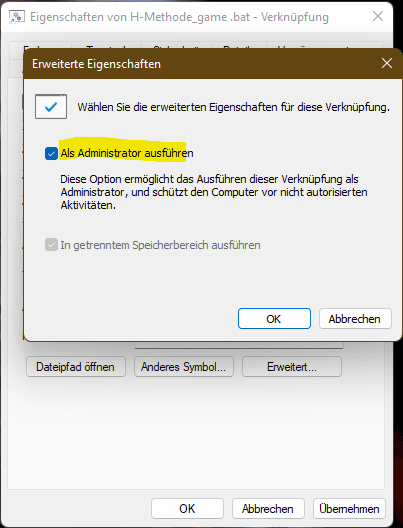Viewport: 403px width, 528px height.
Task: Apply changes with Übernehmen
Action: click(349, 508)
